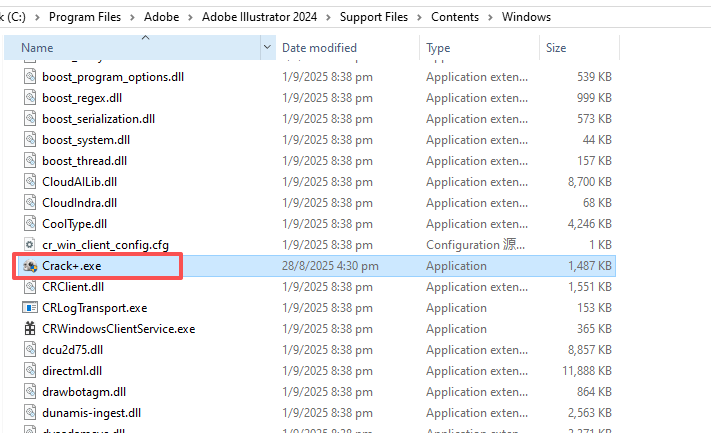Expand the breadcrumb chevron after Contents

(491, 17)
